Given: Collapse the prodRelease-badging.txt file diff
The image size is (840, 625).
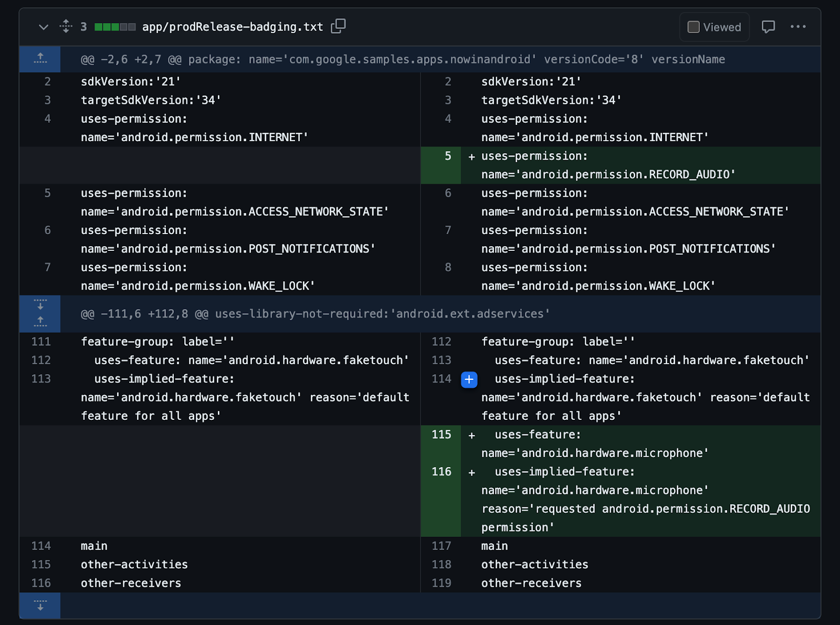Looking at the screenshot, I should click(x=44, y=27).
